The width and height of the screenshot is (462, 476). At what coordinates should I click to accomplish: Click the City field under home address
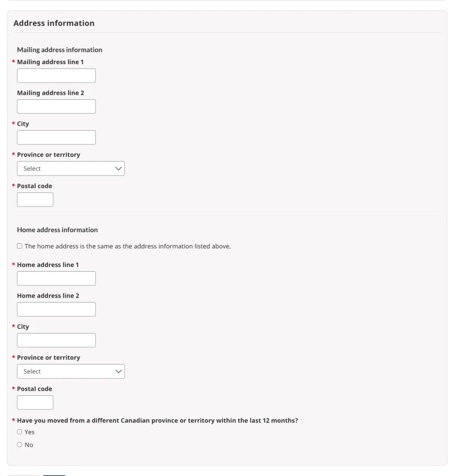(x=56, y=340)
